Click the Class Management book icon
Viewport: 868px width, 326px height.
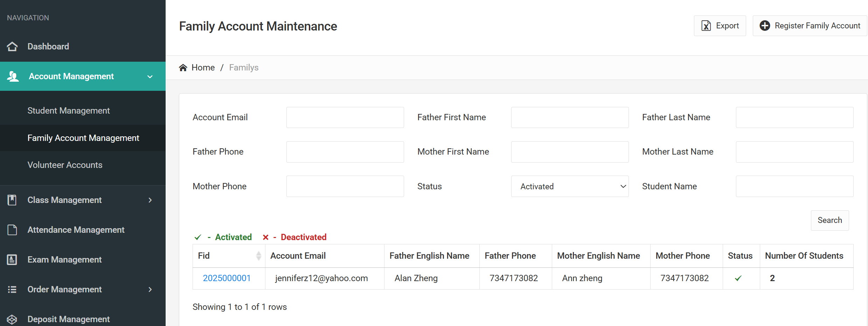(12, 200)
